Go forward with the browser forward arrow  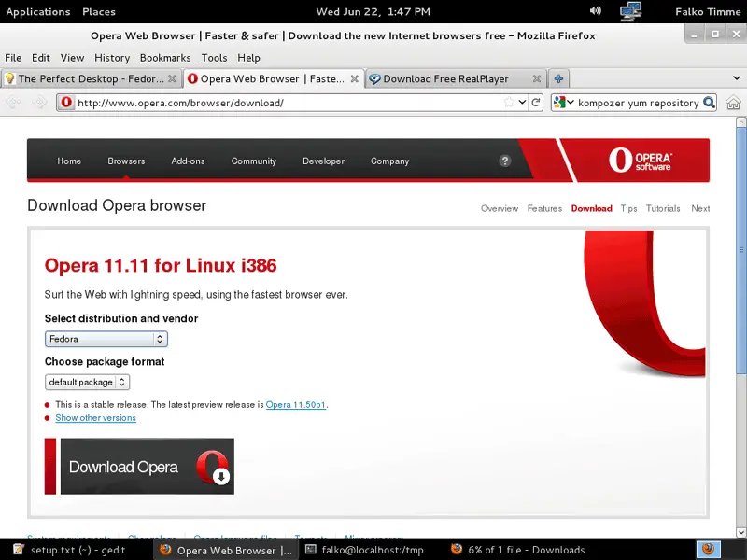pyautogui.click(x=39, y=103)
